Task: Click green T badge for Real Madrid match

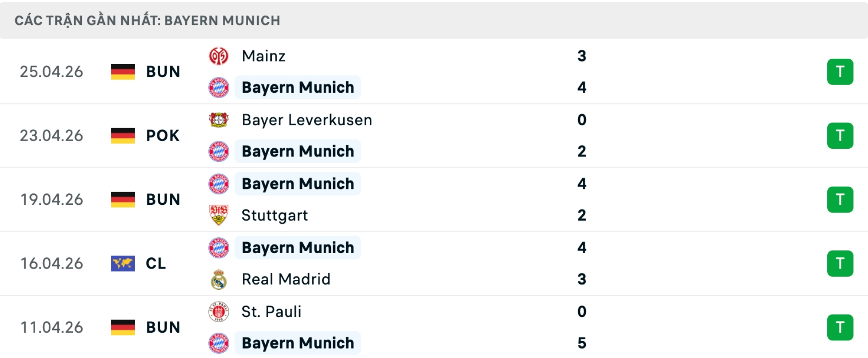Action: pos(840,264)
